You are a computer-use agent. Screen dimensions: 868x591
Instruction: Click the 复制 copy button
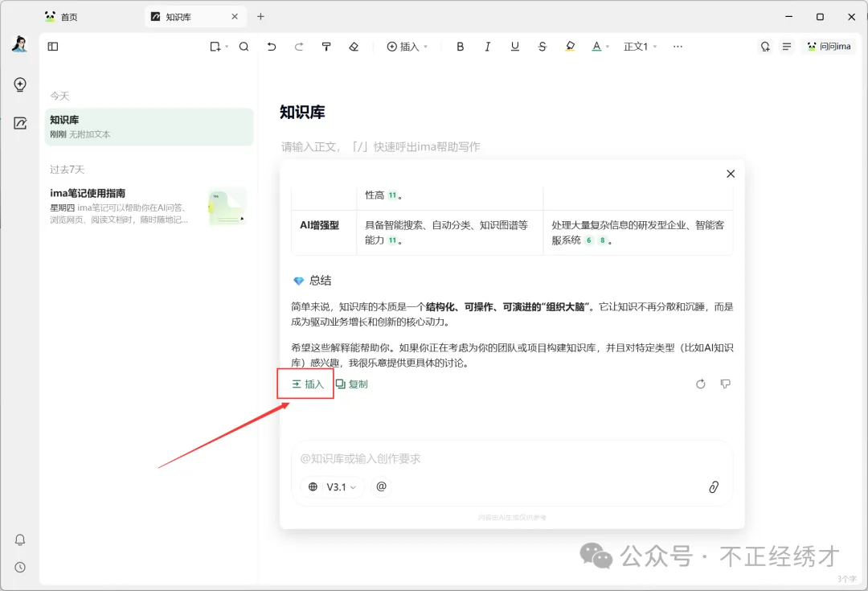352,384
